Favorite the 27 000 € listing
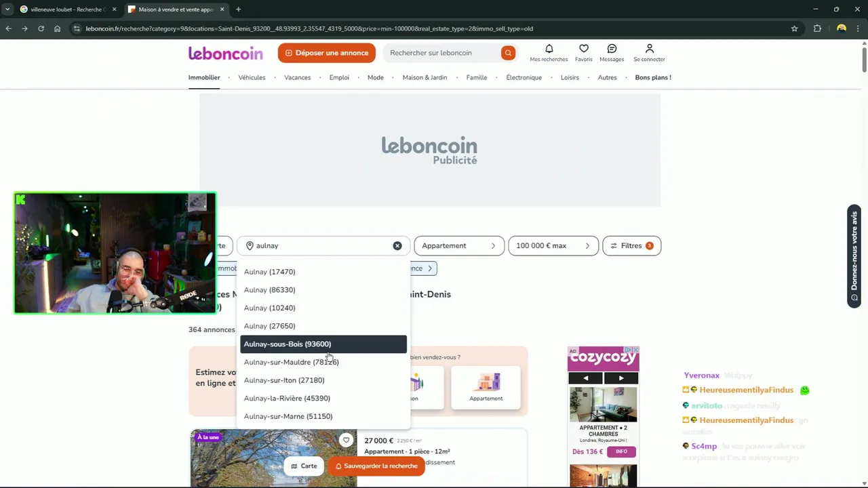Image resolution: width=868 pixels, height=488 pixels. 346,440
